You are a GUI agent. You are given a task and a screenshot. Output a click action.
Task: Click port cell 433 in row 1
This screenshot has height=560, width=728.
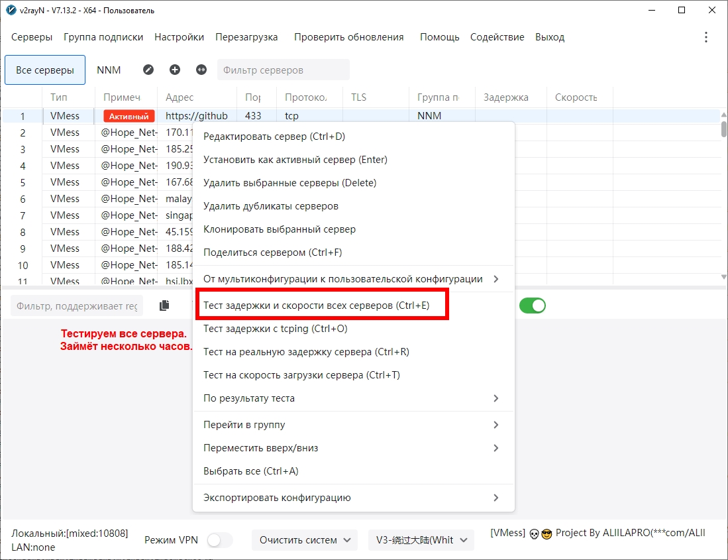point(257,116)
